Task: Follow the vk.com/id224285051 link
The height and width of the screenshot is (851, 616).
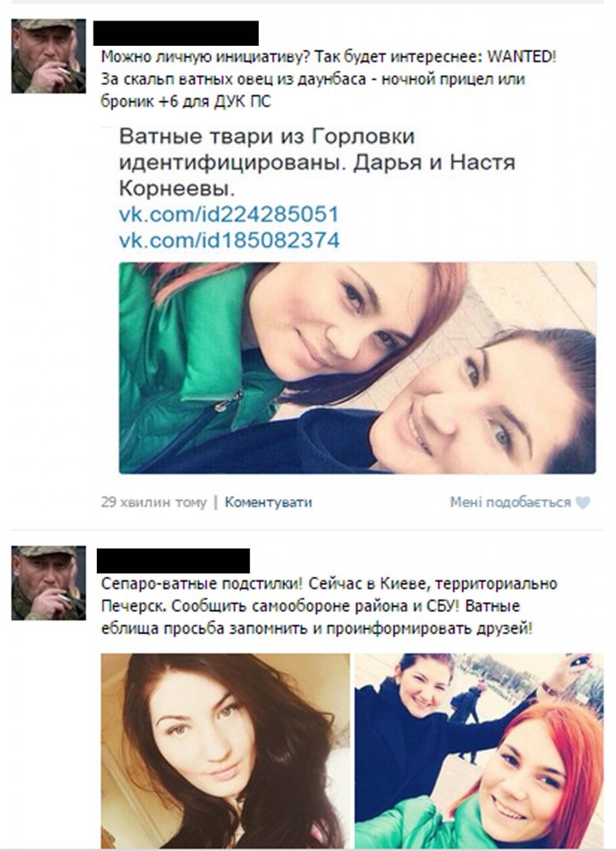Action: point(229,214)
